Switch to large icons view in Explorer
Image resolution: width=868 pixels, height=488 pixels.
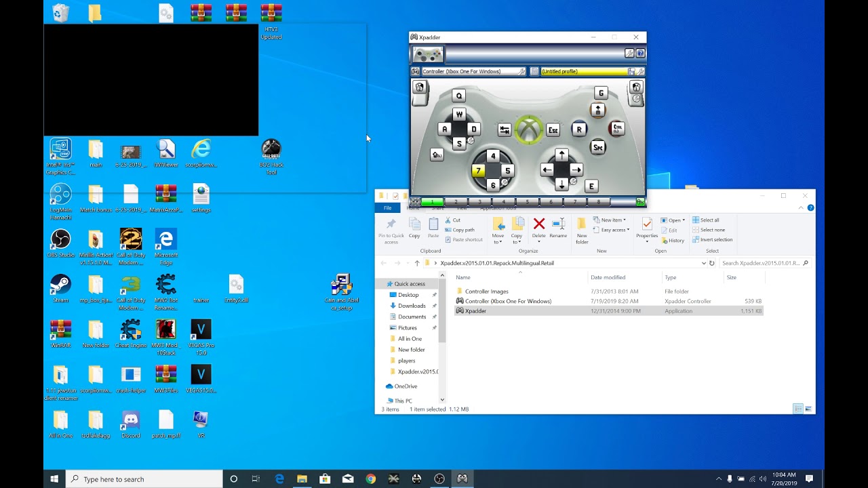pos(808,409)
